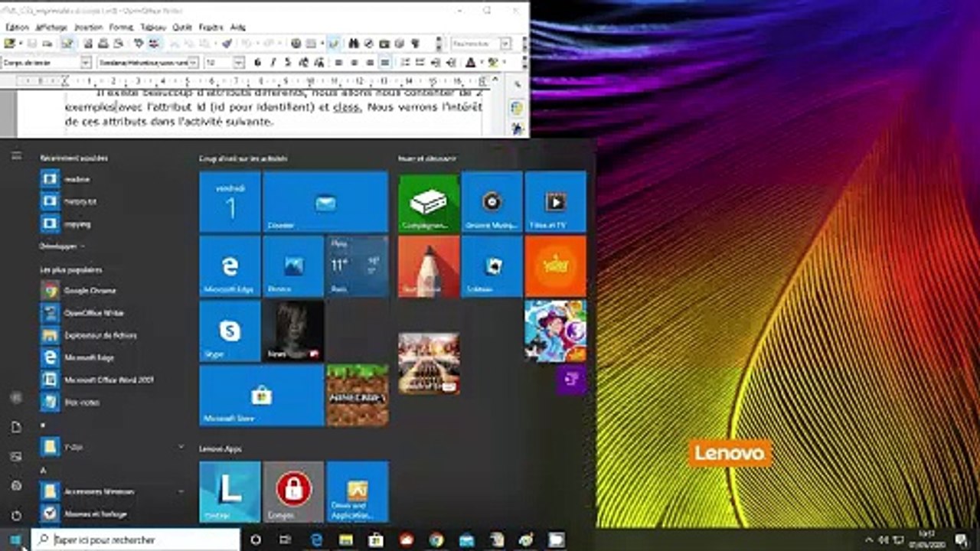Open the recently added readme item
This screenshot has height=551, width=980.
click(x=113, y=179)
